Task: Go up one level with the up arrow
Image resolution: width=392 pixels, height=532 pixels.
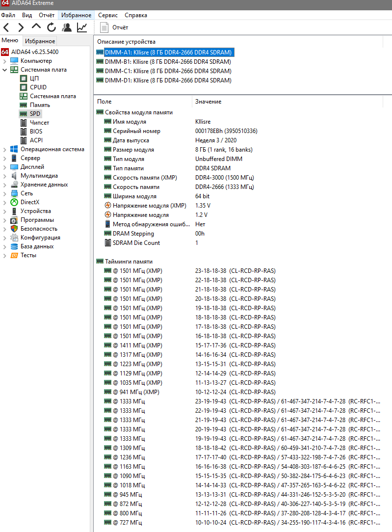Action: click(x=36, y=27)
